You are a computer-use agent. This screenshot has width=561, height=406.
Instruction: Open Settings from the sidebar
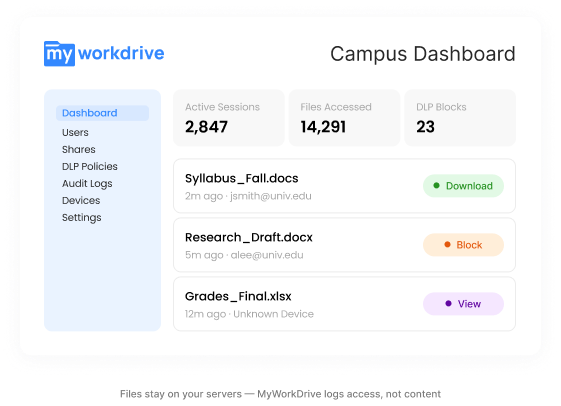(x=82, y=217)
